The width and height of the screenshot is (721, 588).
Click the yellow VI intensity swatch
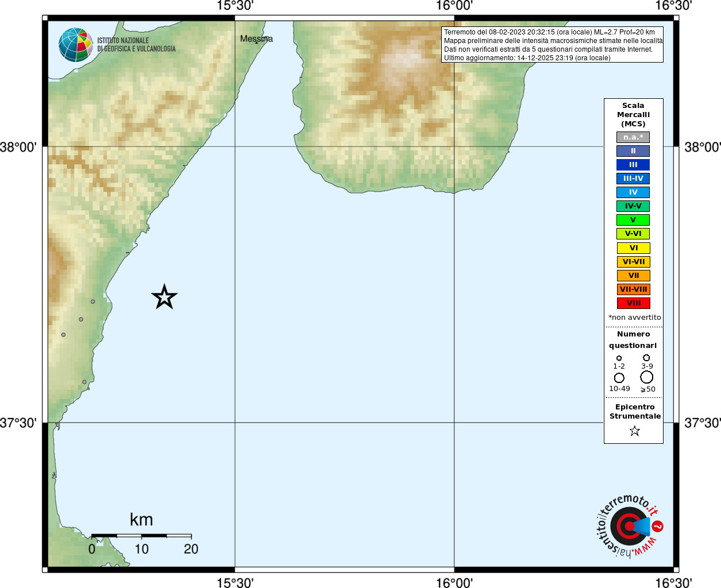(633, 248)
